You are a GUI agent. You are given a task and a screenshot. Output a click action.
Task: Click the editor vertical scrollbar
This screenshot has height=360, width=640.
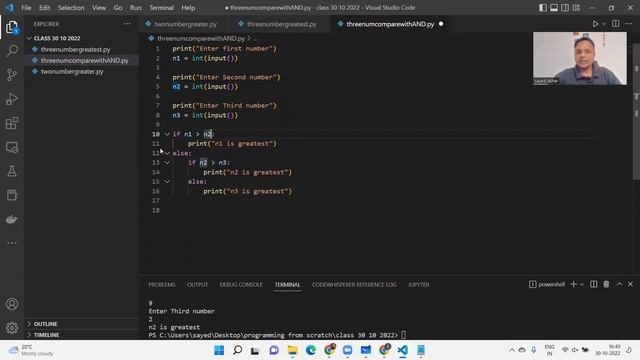point(636,110)
